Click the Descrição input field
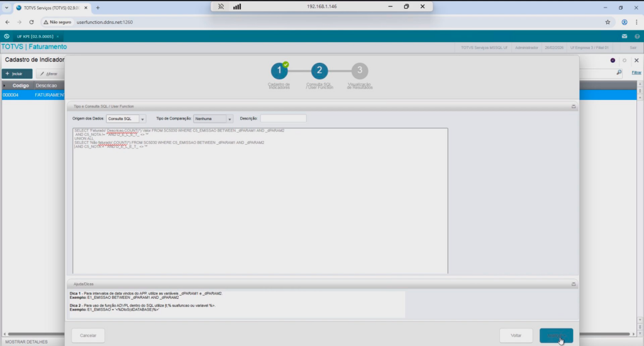This screenshot has width=644, height=346. pos(283,118)
